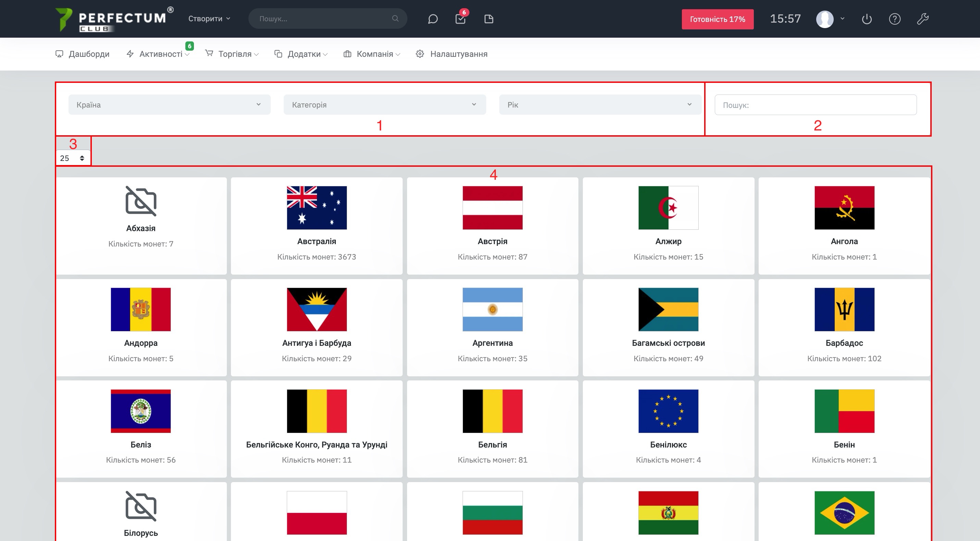The height and width of the screenshot is (541, 980).
Task: Click the user avatar icon
Action: (x=825, y=19)
